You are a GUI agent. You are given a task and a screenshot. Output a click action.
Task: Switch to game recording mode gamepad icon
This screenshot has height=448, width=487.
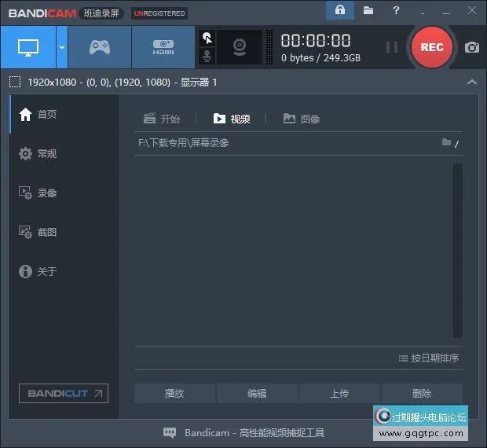99,47
